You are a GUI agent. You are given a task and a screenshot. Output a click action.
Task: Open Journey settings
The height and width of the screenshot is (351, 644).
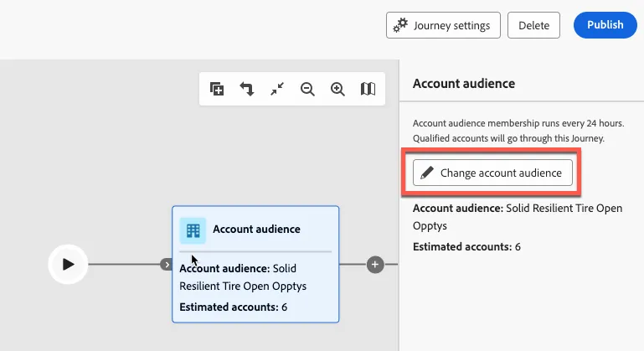[443, 25]
